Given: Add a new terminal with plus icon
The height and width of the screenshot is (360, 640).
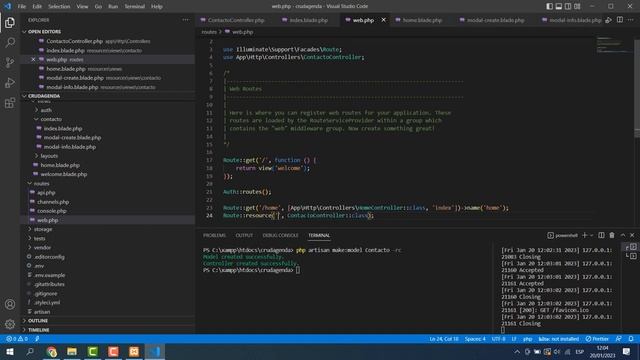Looking at the screenshot, I should click(x=584, y=235).
